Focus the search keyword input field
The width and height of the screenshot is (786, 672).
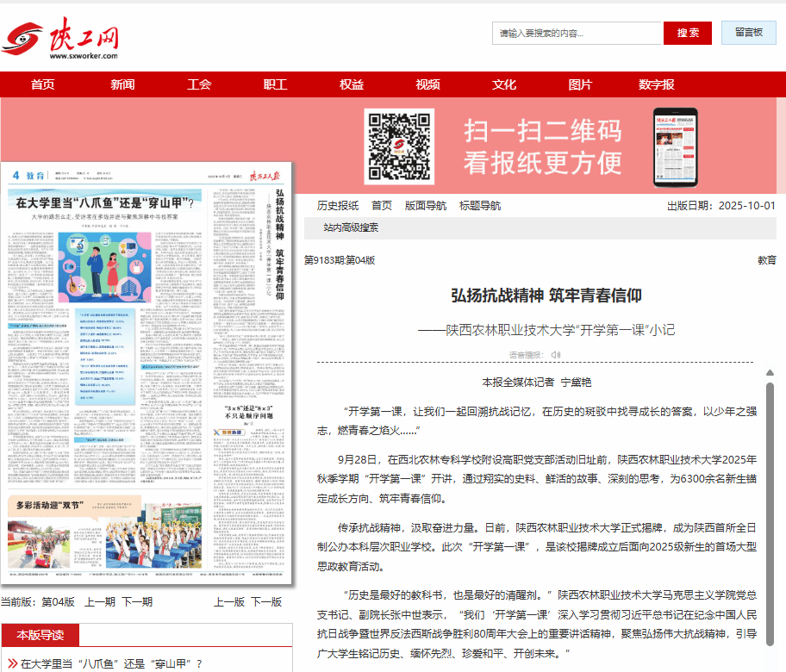pos(577,33)
